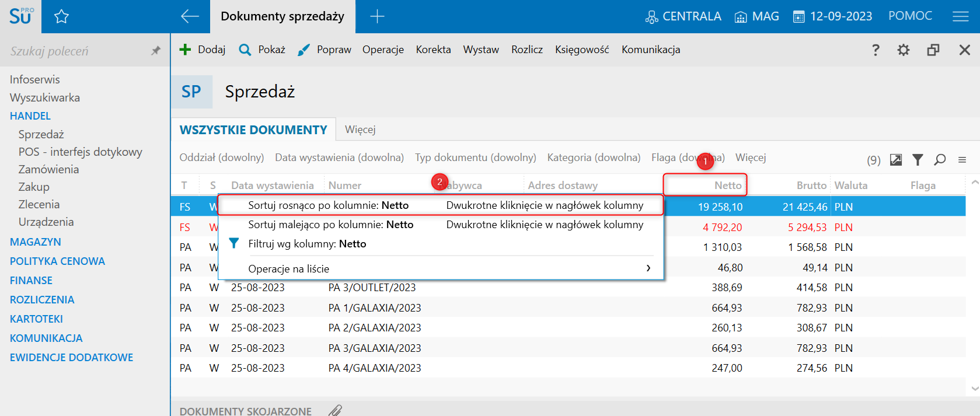Open POS - interfejs dotykowy
This screenshot has width=980, height=416.
[81, 152]
